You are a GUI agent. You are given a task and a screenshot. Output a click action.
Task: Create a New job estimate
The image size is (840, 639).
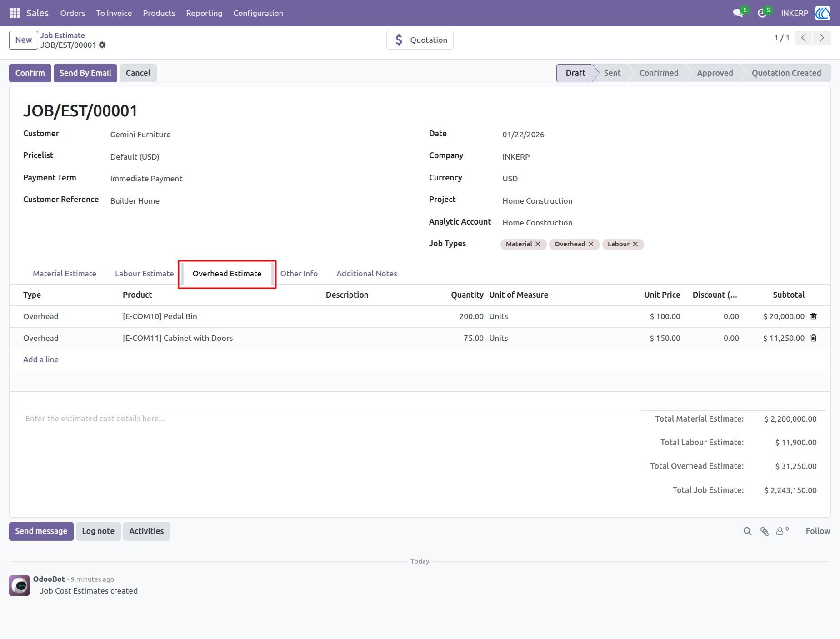pos(24,40)
